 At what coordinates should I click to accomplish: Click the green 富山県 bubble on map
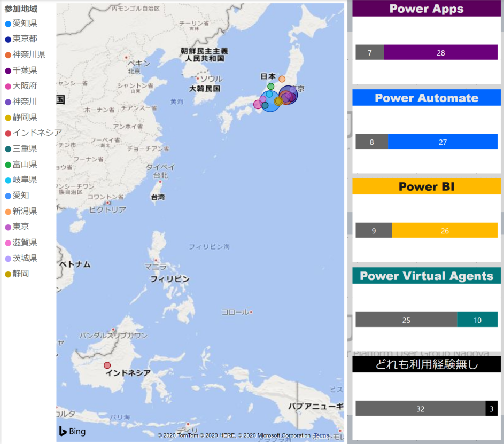(x=271, y=87)
